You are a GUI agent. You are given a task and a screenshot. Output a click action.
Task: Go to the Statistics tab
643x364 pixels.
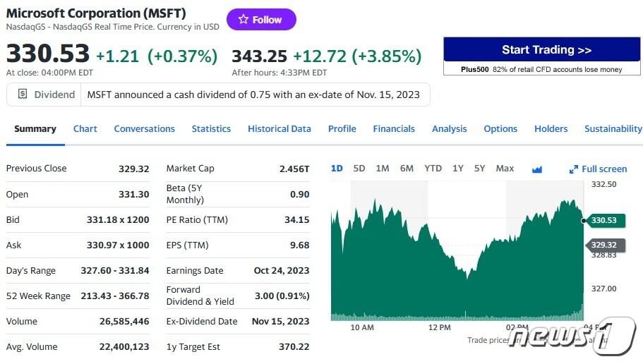(211, 128)
